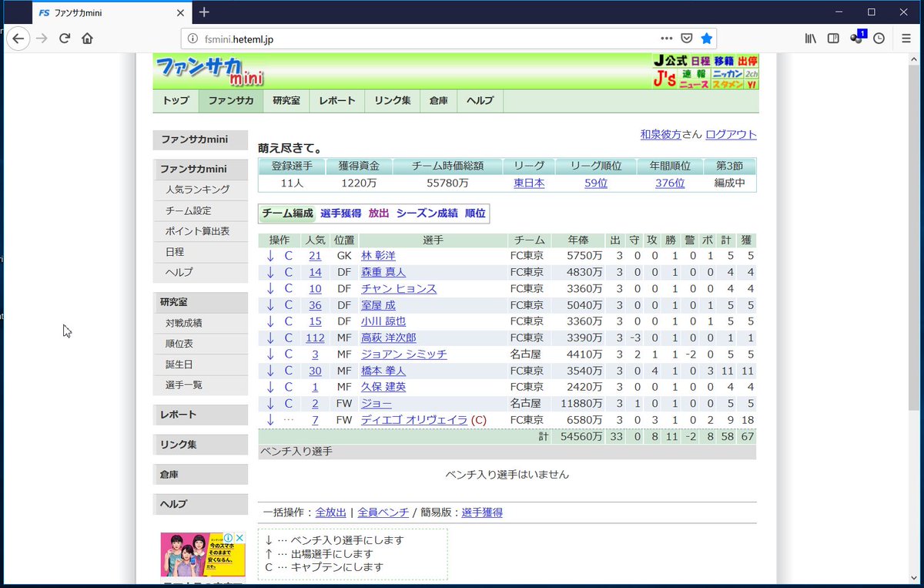This screenshot has width=924, height=588.
Task: Bench 林 彰洋 with the down arrow
Action: coord(270,256)
